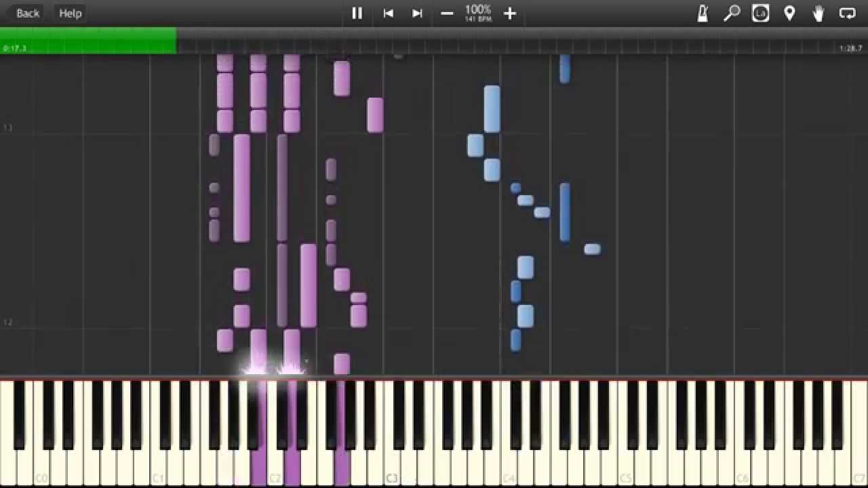Image resolution: width=868 pixels, height=488 pixels.
Task: Toggle the loop section icon
Action: click(847, 13)
